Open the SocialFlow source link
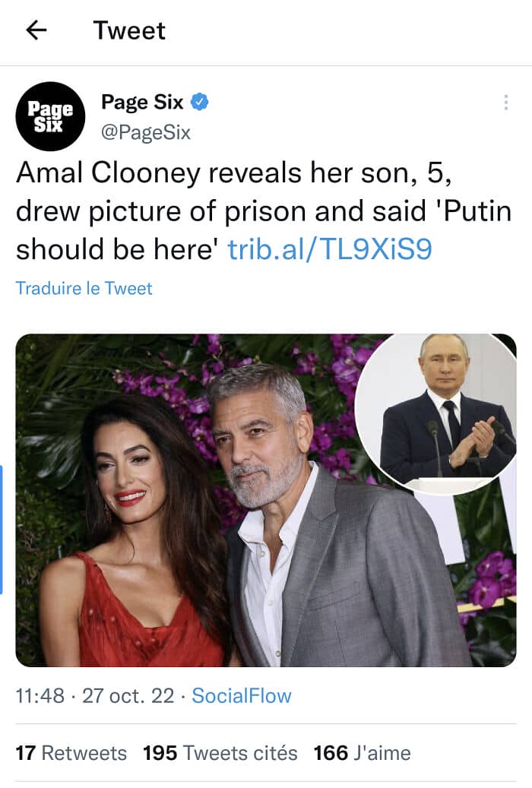 (241, 695)
